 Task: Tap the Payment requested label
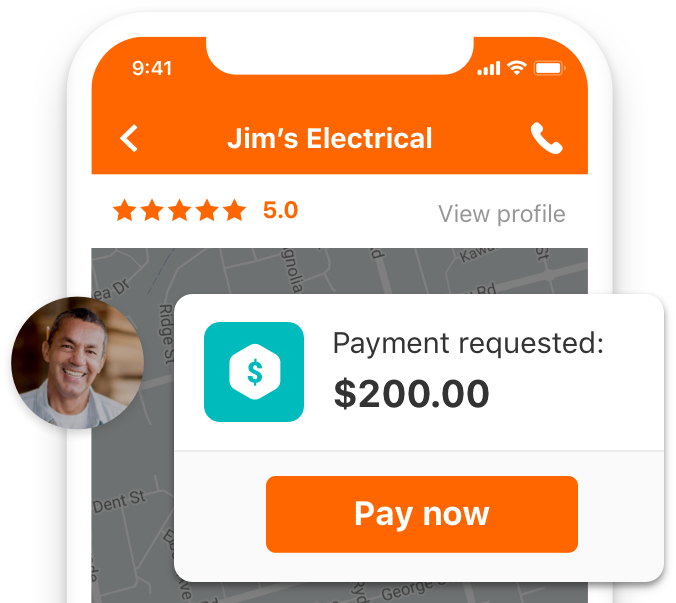click(468, 344)
